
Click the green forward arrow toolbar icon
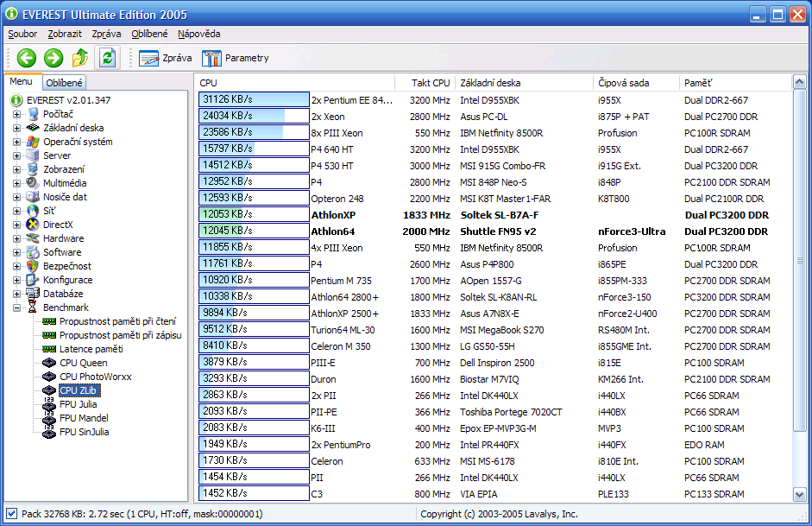tap(54, 58)
